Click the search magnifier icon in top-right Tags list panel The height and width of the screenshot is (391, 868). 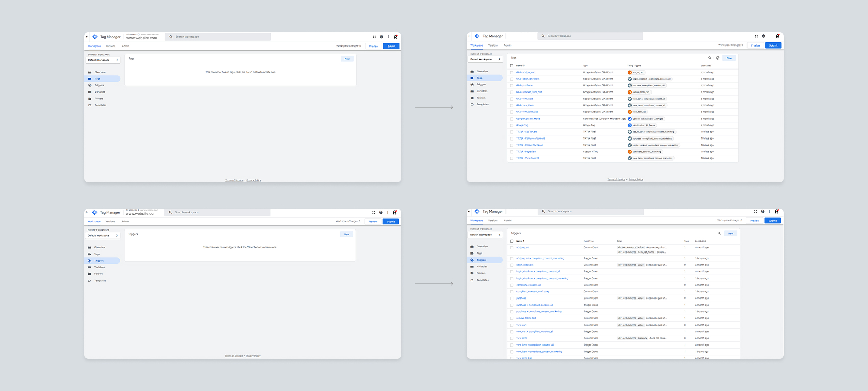pos(710,58)
